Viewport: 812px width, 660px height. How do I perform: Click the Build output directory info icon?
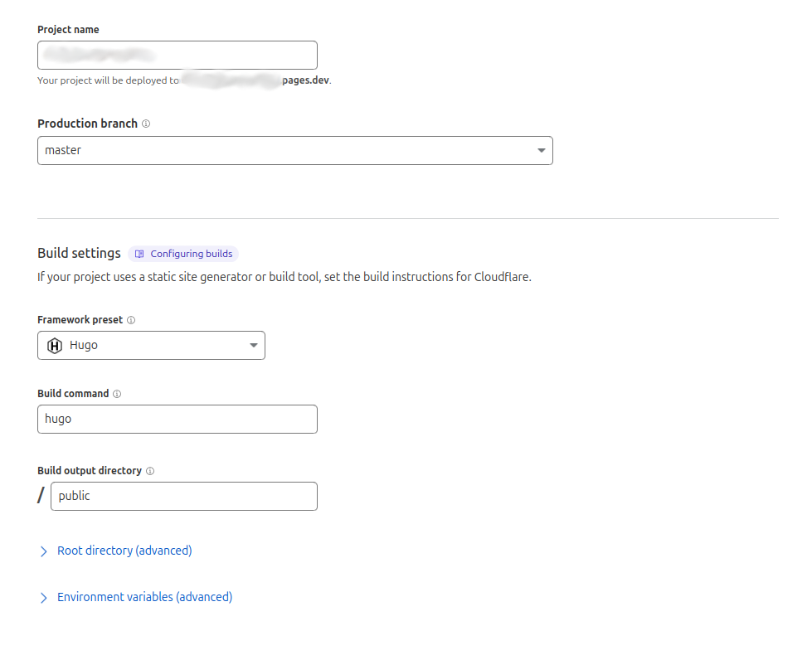click(x=150, y=471)
